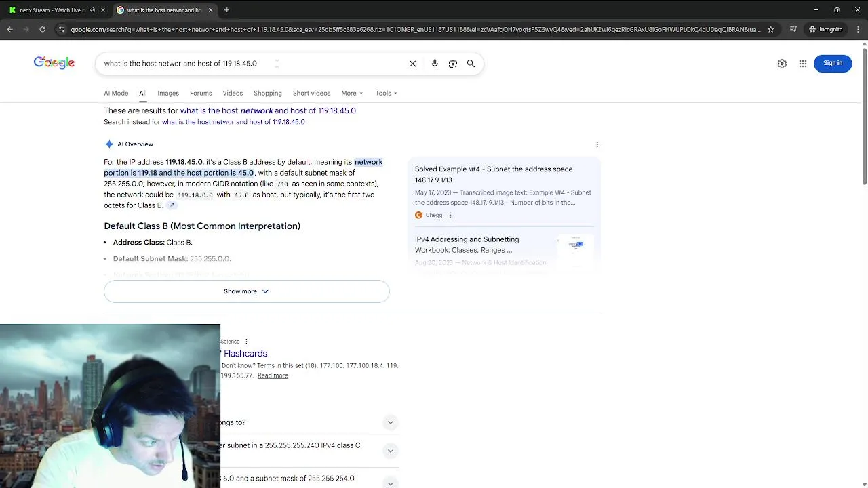Click the Google logo
This screenshot has height=488, width=868.
tap(54, 63)
